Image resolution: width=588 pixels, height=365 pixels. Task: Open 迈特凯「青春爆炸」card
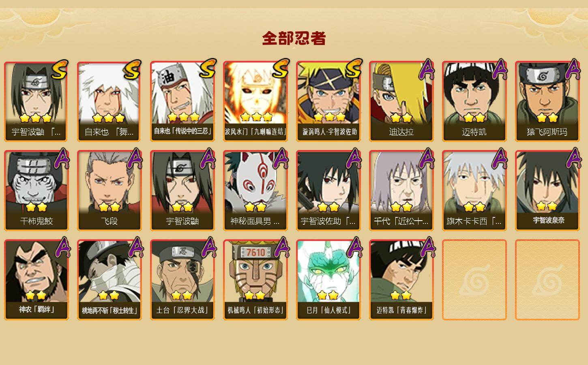[x=401, y=280]
